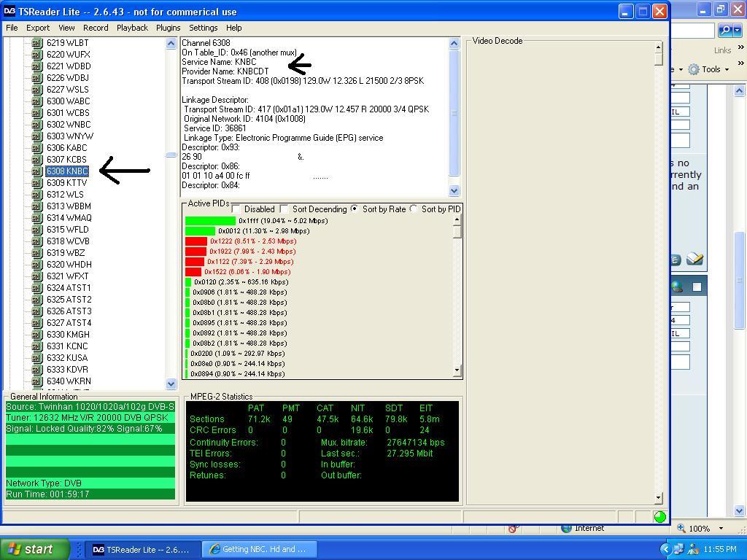Enable the Disabled checkbox in Active PIDs

(x=236, y=209)
